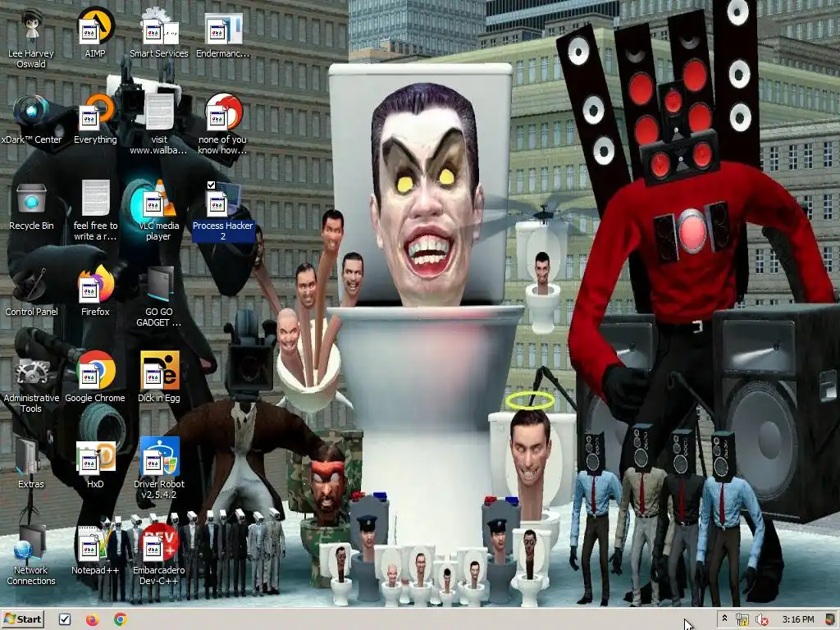Uncheck the Process Hacker 2 selection checkbox
The image size is (840, 630).
[x=211, y=185]
